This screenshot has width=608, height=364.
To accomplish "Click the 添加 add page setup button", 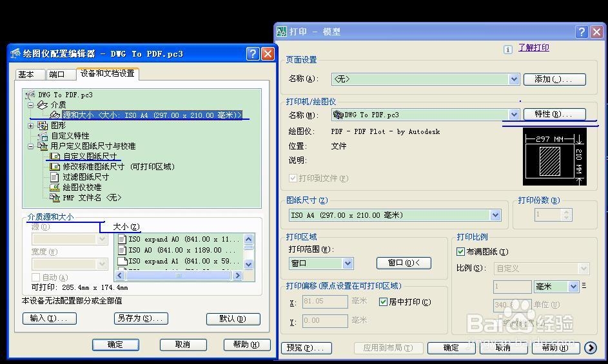I will tap(554, 79).
